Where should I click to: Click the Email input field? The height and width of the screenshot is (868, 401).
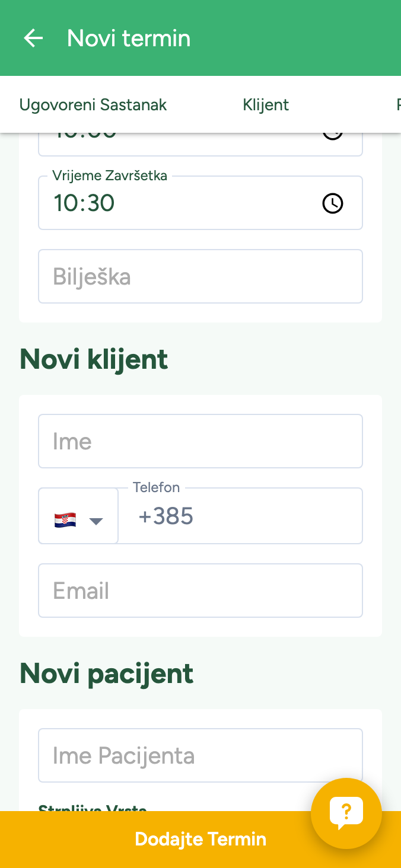point(200,591)
